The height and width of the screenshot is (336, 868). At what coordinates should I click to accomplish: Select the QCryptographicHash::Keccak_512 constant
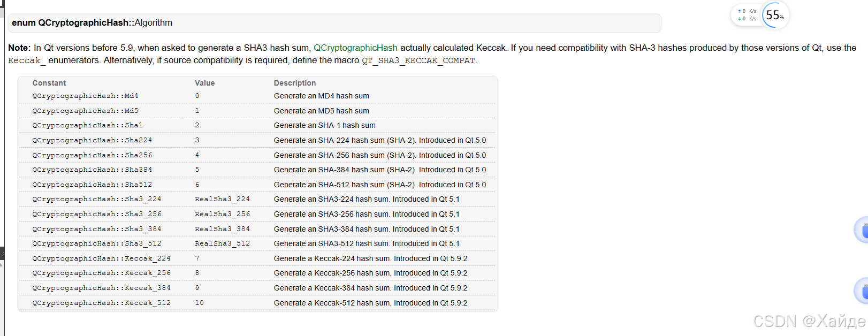pos(102,303)
